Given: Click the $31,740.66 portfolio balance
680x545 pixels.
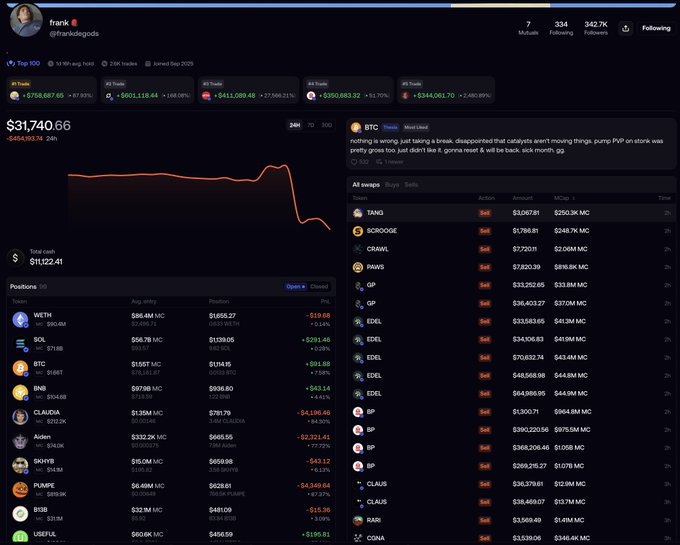Looking at the screenshot, I should coord(38,125).
